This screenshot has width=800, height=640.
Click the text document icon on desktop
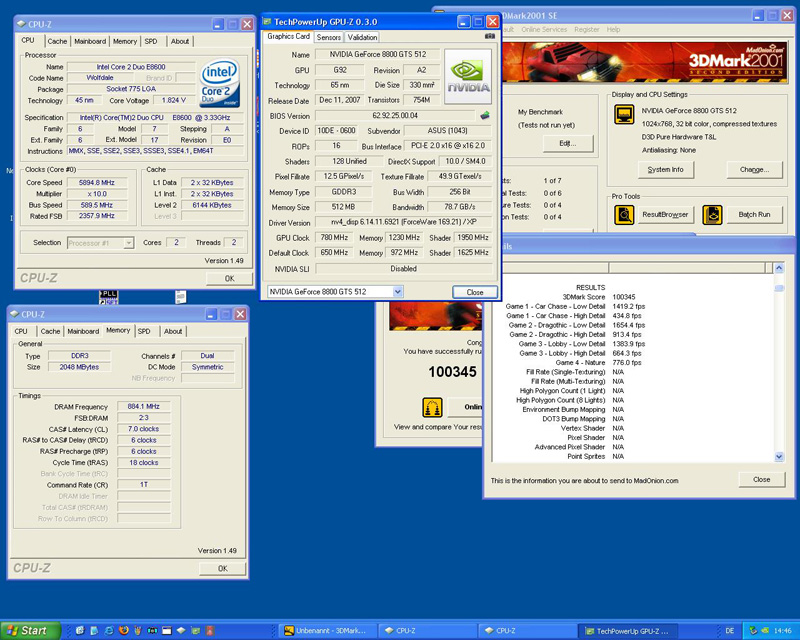(181, 297)
